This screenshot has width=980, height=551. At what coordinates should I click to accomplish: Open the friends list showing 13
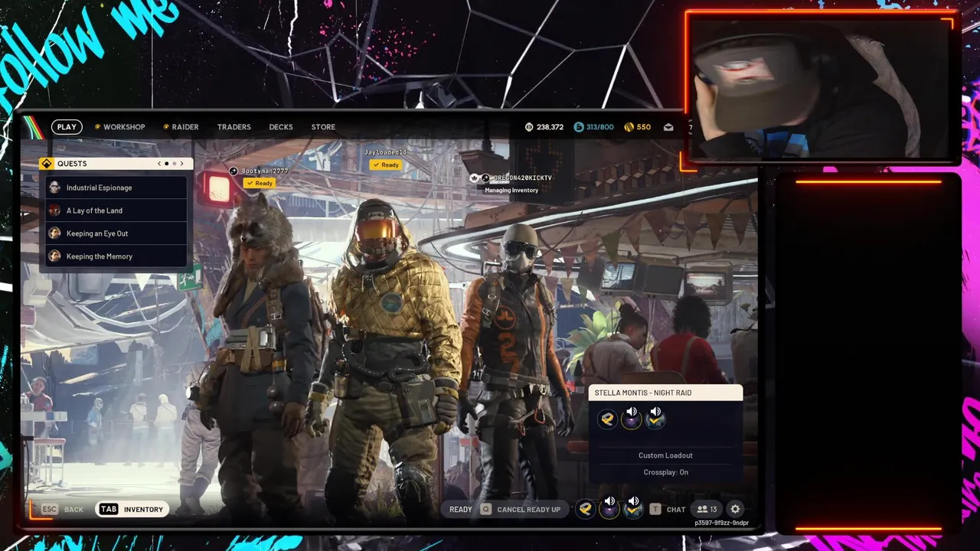click(x=707, y=510)
